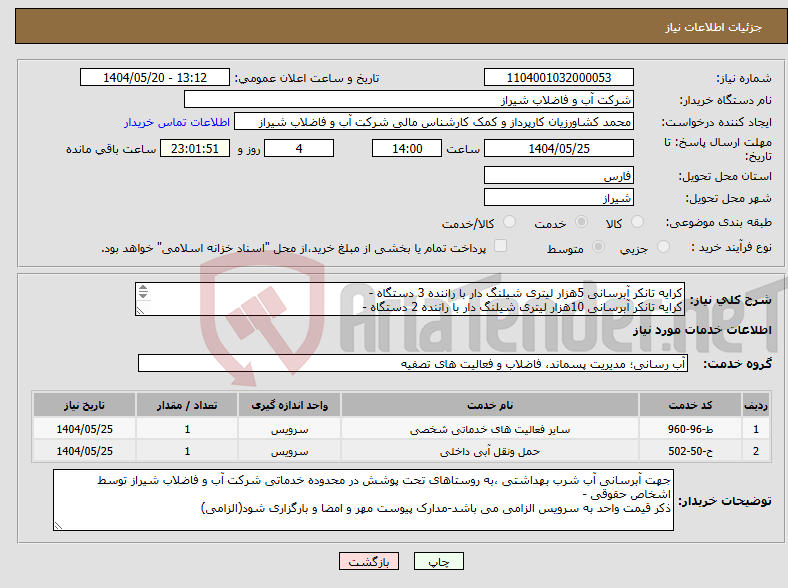
Task: Select the کالا/خدمت radio button
Action: (509, 222)
